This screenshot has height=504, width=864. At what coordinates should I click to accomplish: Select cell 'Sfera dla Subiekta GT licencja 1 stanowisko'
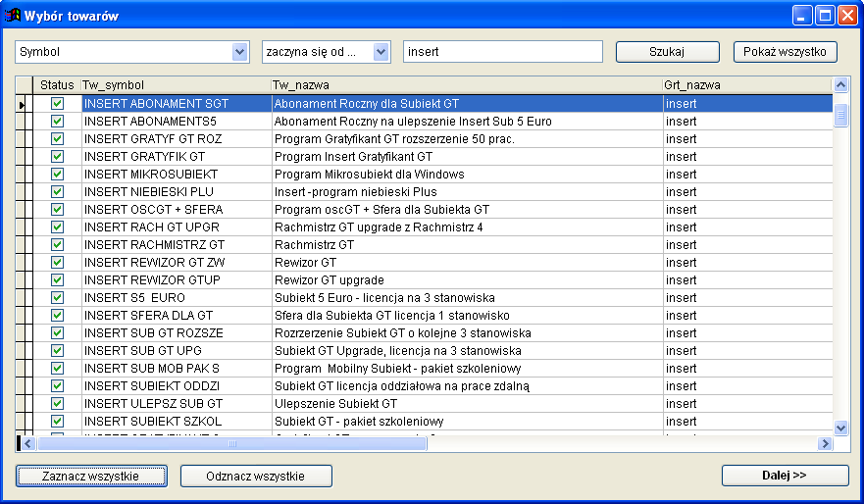467,315
